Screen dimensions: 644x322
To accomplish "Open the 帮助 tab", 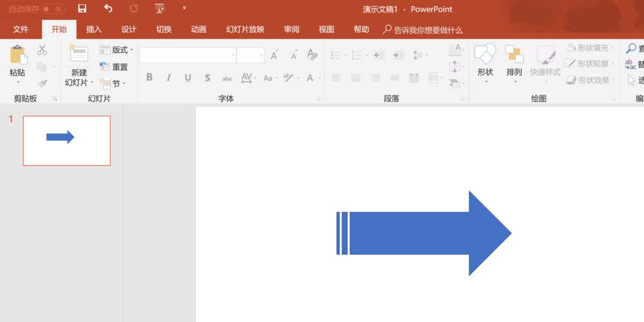I will [361, 30].
